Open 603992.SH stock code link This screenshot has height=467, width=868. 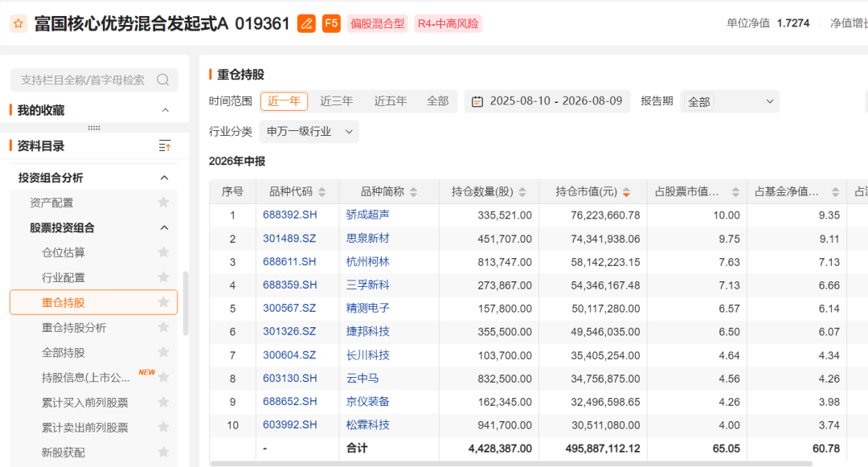coord(289,425)
